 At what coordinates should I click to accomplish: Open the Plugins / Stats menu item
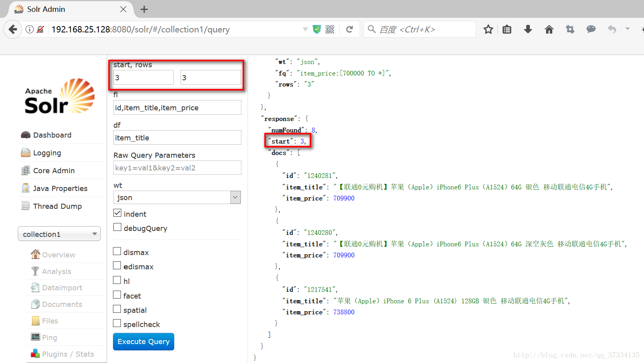click(68, 354)
